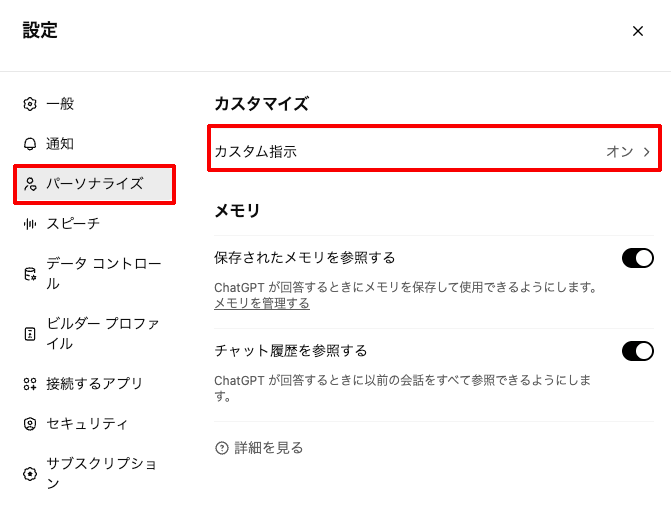Open the 詳細を見る link
Screen dimensions: 671x518
[268, 448]
